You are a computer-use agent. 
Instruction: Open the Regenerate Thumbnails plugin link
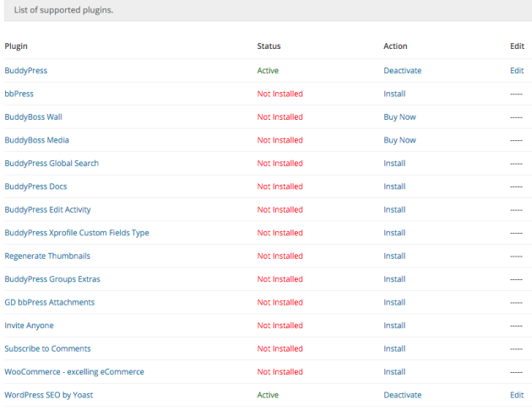(47, 256)
